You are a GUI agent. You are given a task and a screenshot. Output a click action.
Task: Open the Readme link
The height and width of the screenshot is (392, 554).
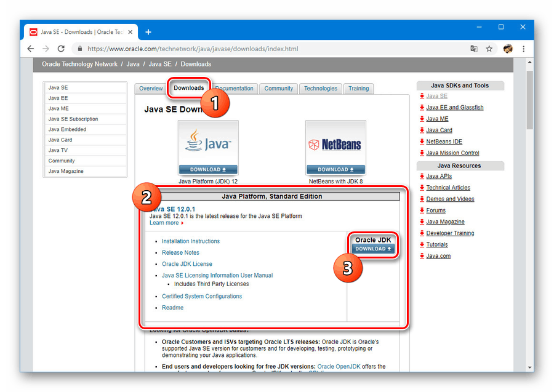click(x=172, y=308)
